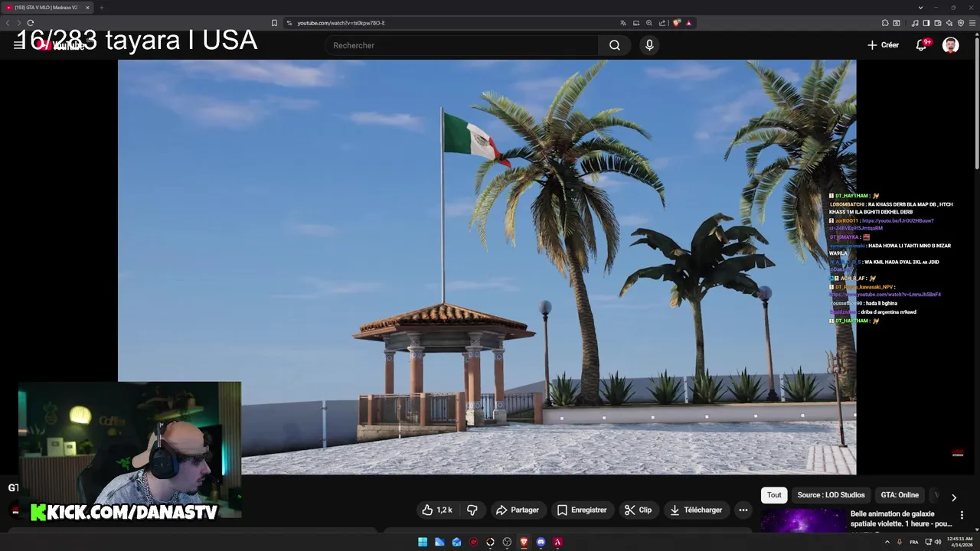Click Partager to share the video
This screenshot has width=980, height=551.
pos(518,510)
